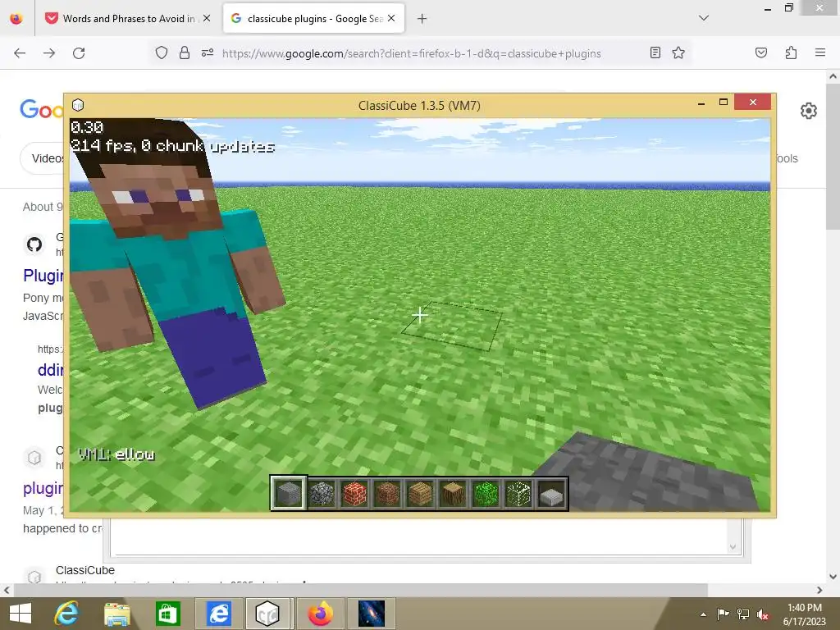This screenshot has height=630, width=840.
Task: Switch to ClassiCube in taskbar
Action: pyautogui.click(x=268, y=614)
